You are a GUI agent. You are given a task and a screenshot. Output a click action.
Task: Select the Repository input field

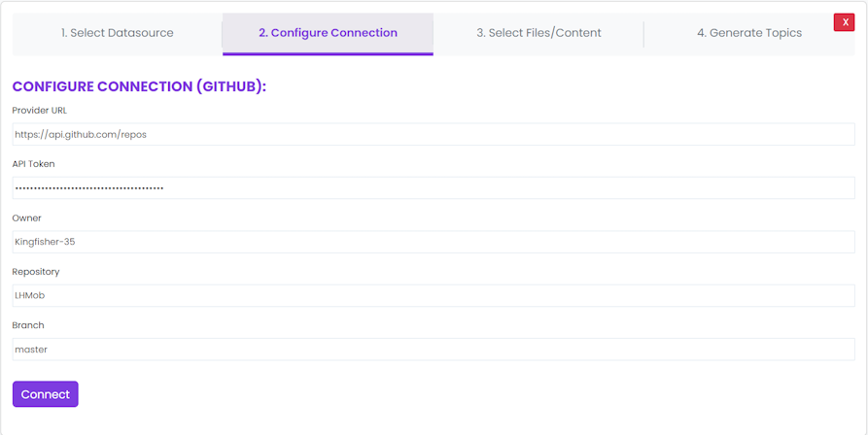coord(433,295)
